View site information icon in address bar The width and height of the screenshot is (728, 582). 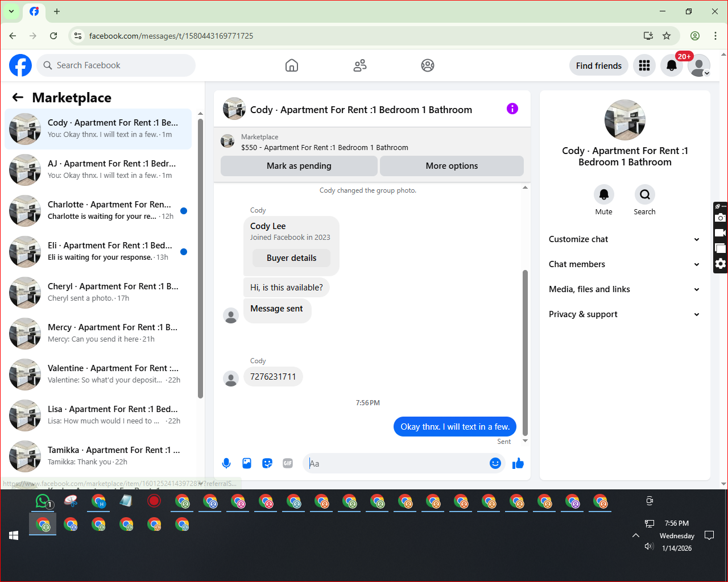[78, 36]
